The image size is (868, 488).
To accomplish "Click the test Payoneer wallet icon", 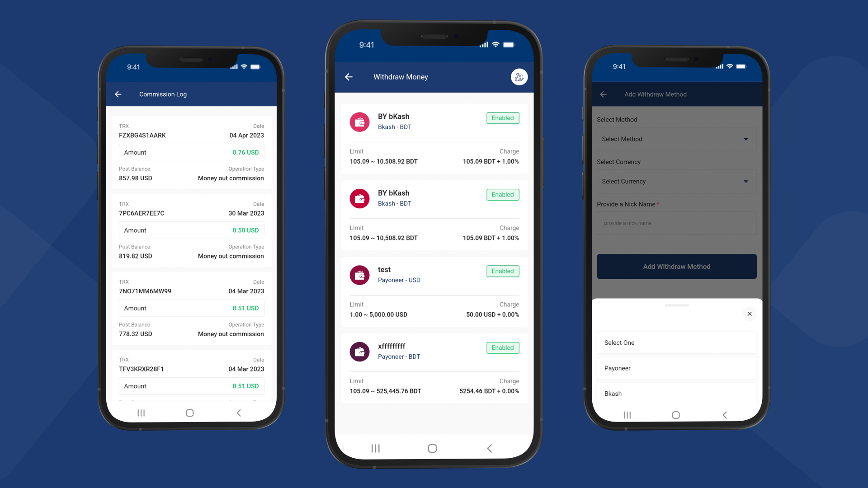I will pyautogui.click(x=359, y=275).
